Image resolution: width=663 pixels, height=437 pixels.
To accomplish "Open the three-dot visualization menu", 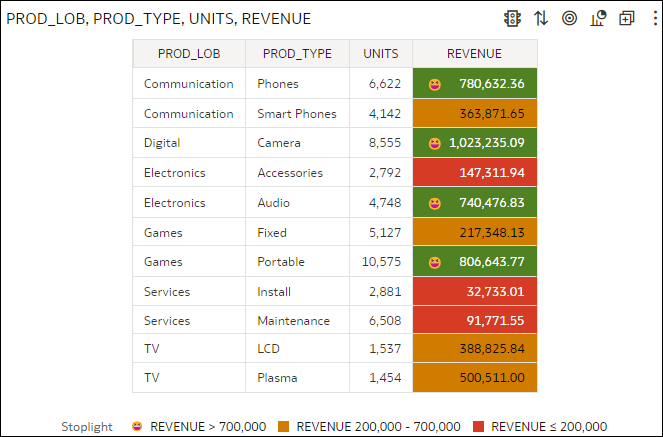I will click(655, 19).
